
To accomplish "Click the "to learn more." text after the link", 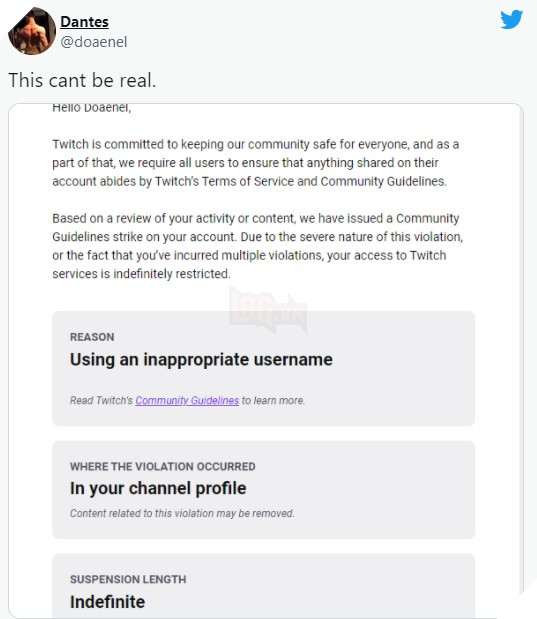I will (x=273, y=400).
